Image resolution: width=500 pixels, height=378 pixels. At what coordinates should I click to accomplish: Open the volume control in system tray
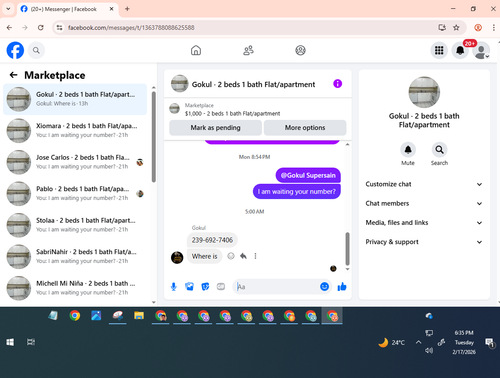pos(429,350)
